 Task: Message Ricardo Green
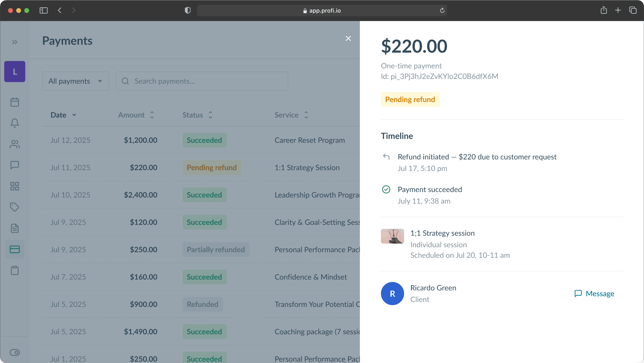pyautogui.click(x=594, y=294)
